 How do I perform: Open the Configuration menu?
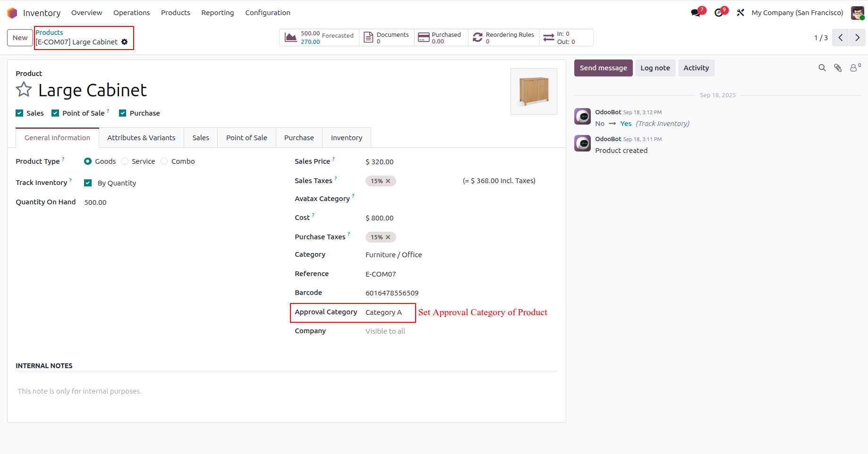pyautogui.click(x=267, y=13)
